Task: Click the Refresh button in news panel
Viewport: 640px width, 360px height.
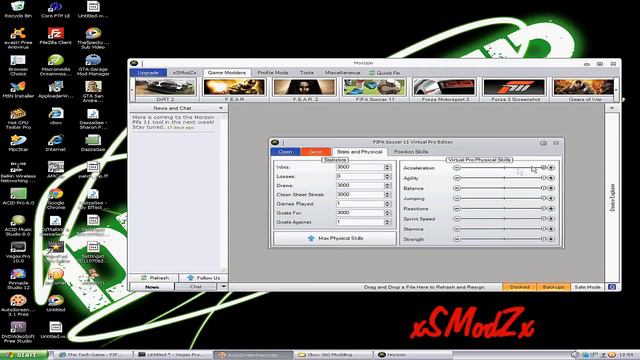Action: [x=154, y=278]
